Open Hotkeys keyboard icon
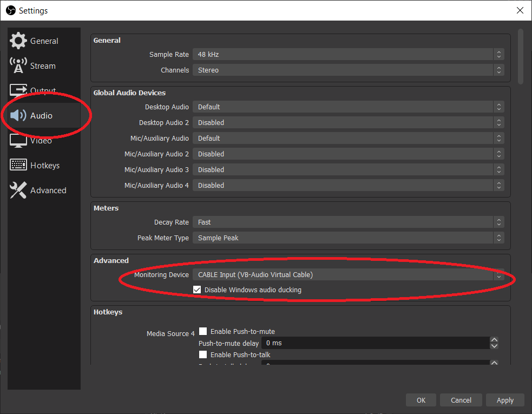 18,165
